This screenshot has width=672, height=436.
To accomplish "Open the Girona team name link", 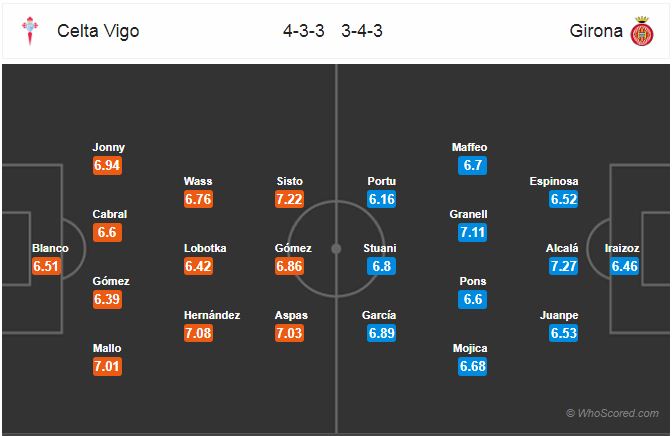I will click(x=596, y=31).
